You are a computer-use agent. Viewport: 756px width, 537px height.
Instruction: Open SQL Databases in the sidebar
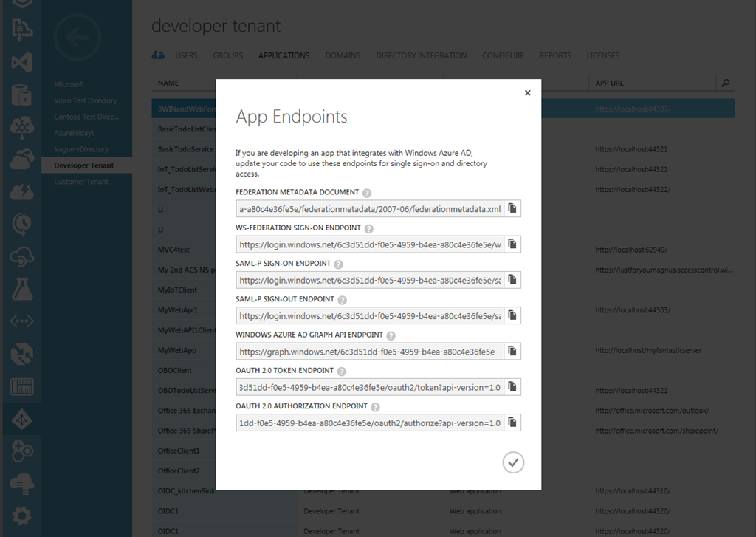21,95
